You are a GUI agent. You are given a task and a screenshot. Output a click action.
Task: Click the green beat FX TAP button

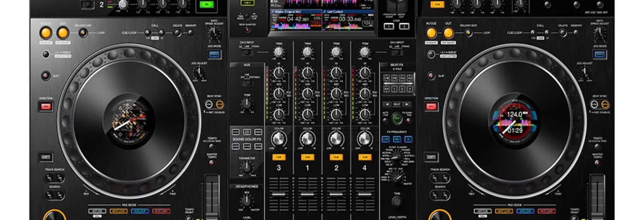pos(397,118)
